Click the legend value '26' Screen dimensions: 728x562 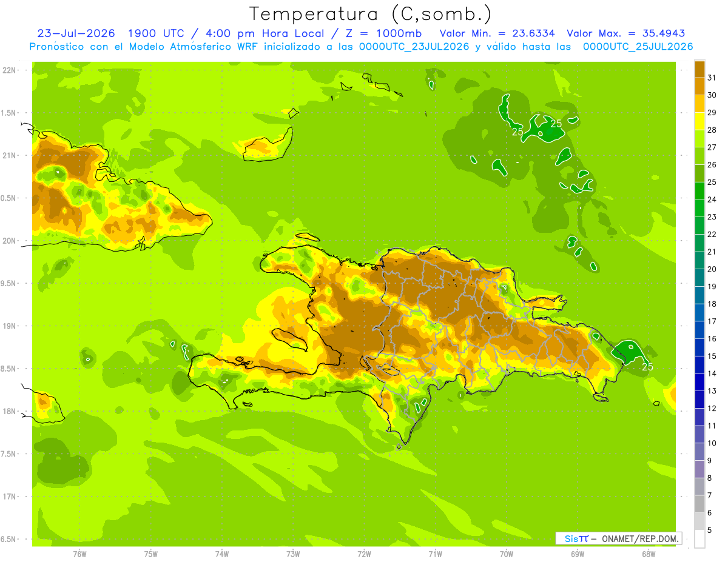pyautogui.click(x=712, y=165)
